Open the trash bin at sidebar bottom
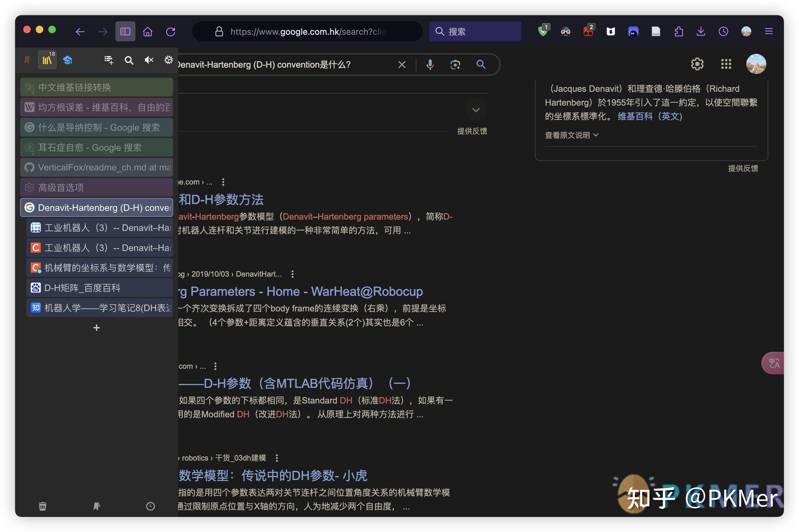Screen dimensions: 799x532 42,506
